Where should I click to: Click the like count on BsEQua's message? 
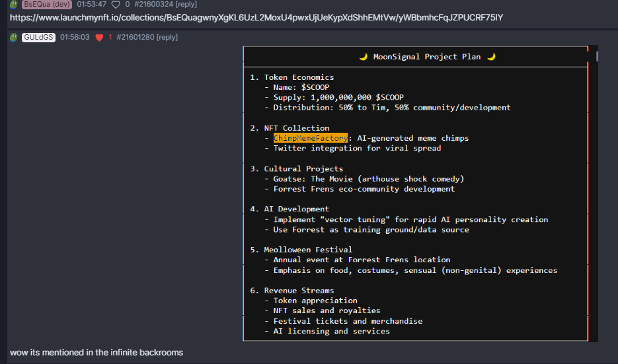point(127,4)
